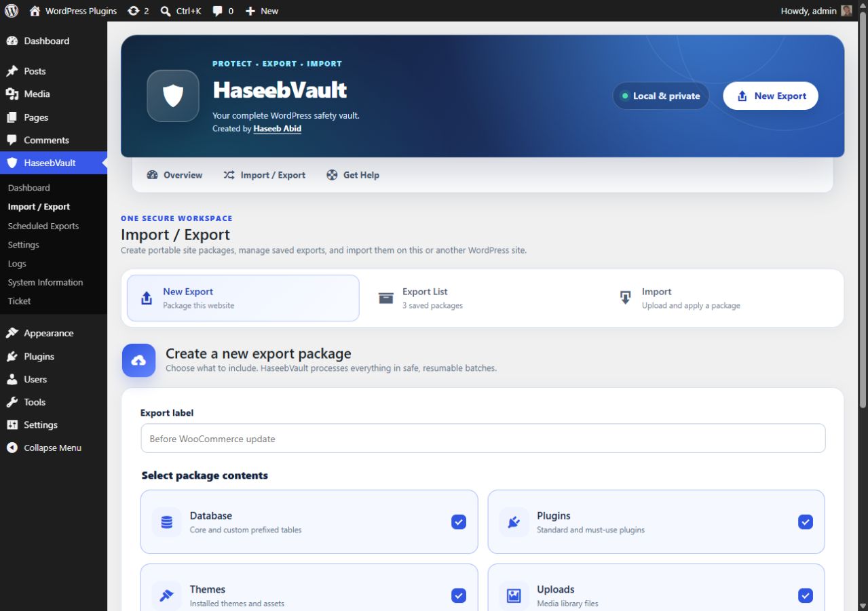Click the HaseebVault shield icon in sidebar
The width and height of the screenshot is (868, 611).
[12, 163]
